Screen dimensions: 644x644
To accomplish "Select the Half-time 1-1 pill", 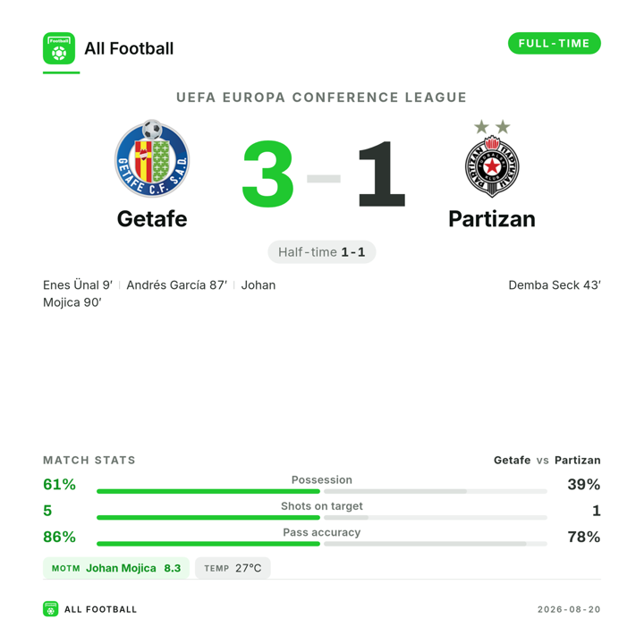I will (x=322, y=251).
